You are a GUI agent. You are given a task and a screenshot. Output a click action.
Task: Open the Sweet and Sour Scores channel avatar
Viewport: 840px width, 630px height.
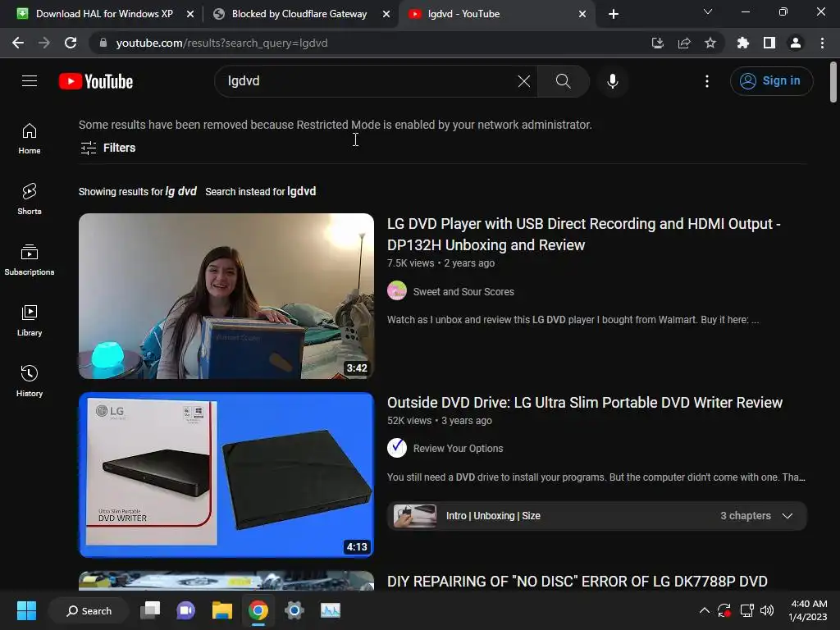(397, 291)
